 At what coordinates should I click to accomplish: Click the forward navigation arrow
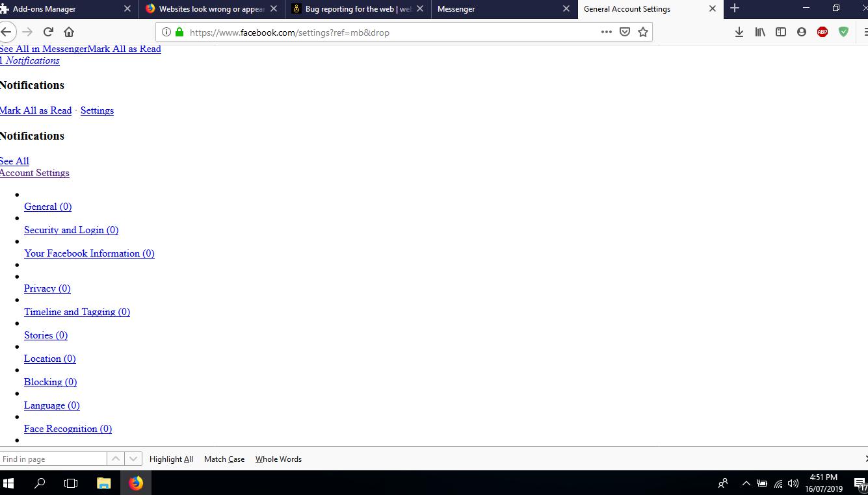pos(27,32)
